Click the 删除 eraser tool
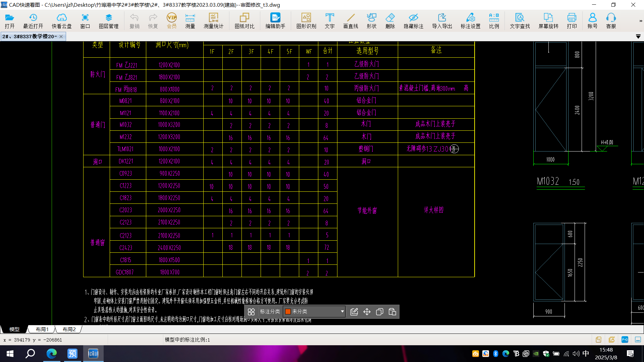This screenshot has height=362, width=644. [390, 21]
